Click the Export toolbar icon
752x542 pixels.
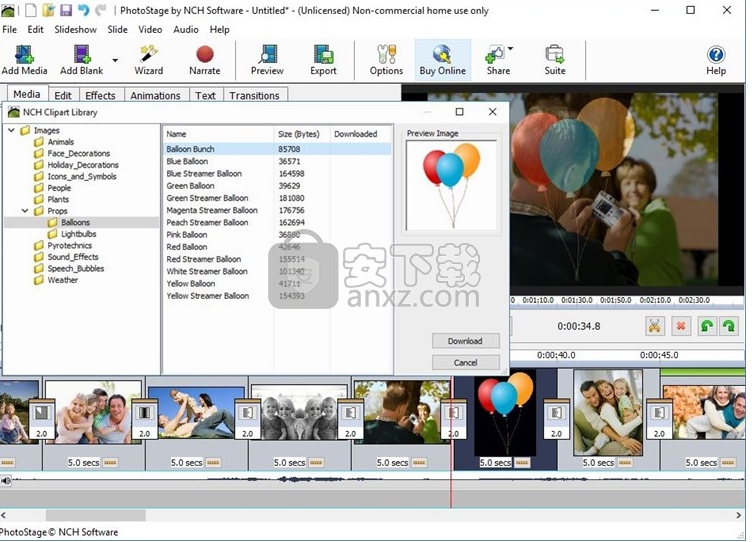[x=323, y=59]
